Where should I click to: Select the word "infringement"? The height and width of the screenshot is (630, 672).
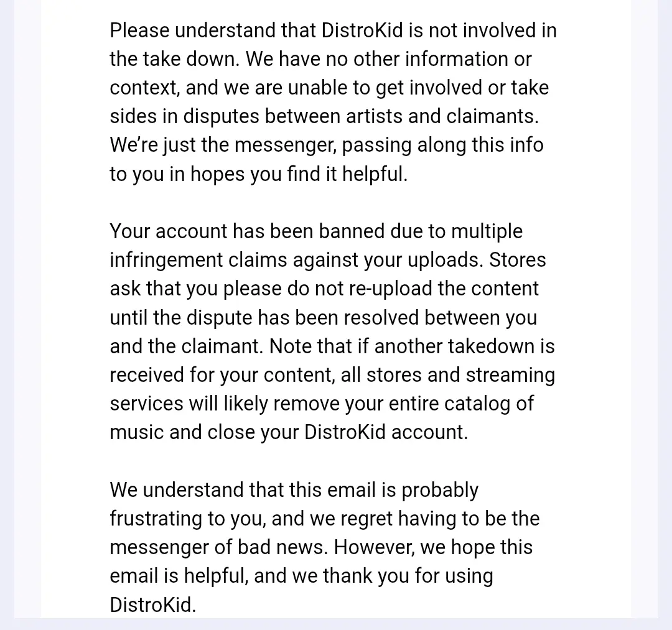point(166,260)
